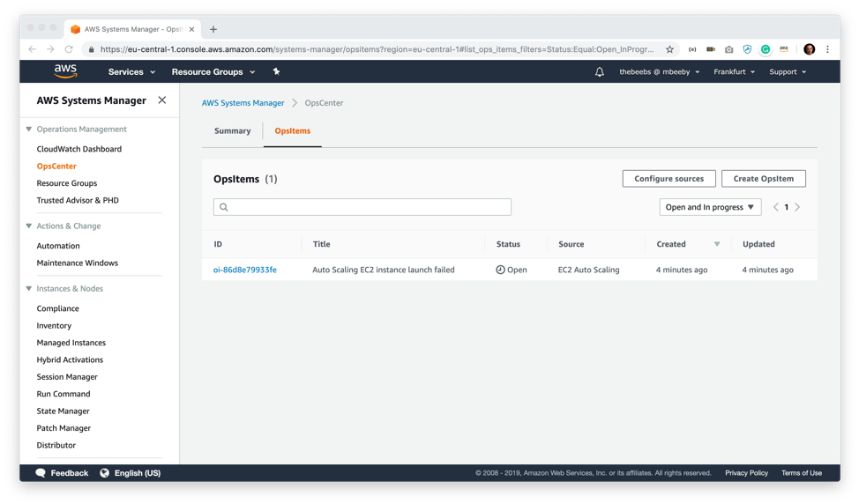
Task: Open Patch Manager in sidebar
Action: click(x=63, y=428)
